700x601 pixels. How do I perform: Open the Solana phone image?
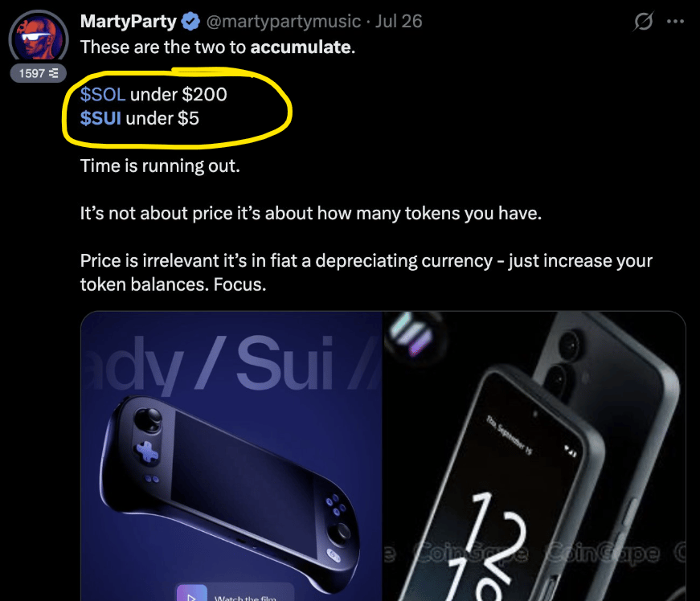[x=534, y=456]
